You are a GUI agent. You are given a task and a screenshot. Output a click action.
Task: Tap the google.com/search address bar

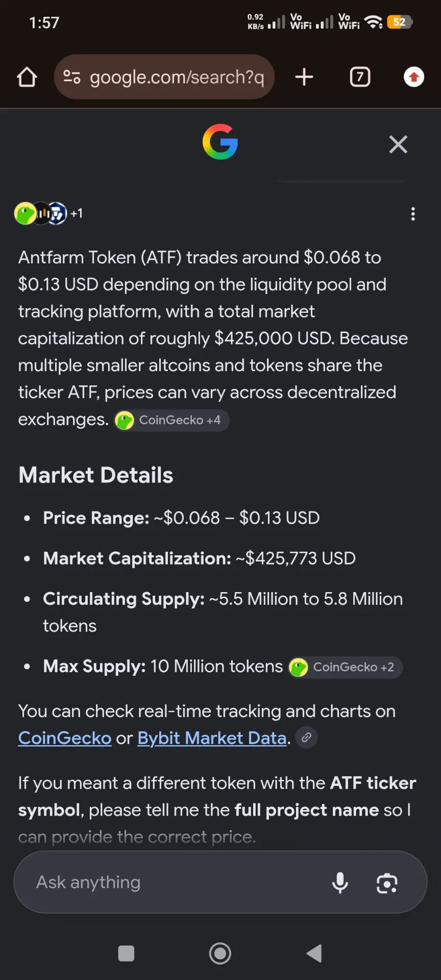pyautogui.click(x=164, y=78)
